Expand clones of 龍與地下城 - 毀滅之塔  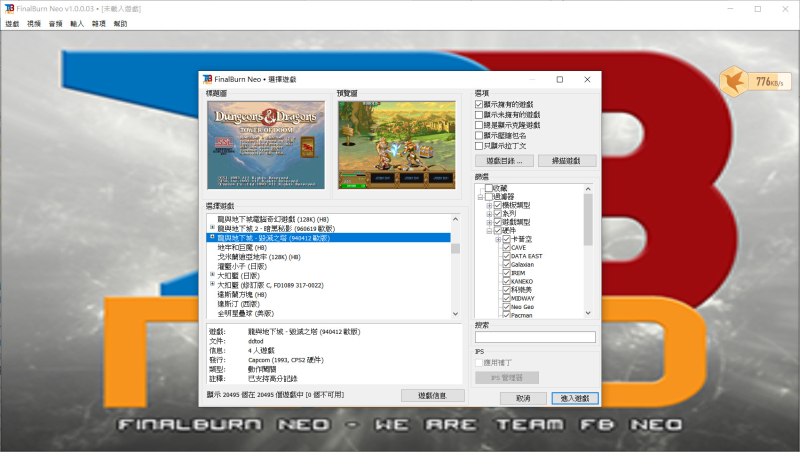click(x=212, y=237)
